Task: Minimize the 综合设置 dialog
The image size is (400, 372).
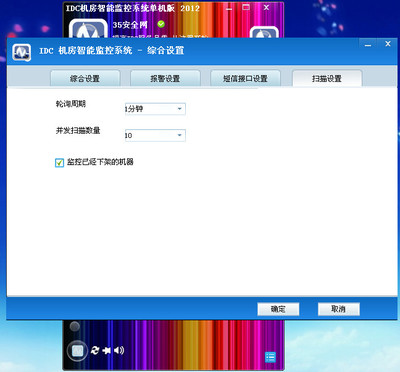Action: coord(368,44)
